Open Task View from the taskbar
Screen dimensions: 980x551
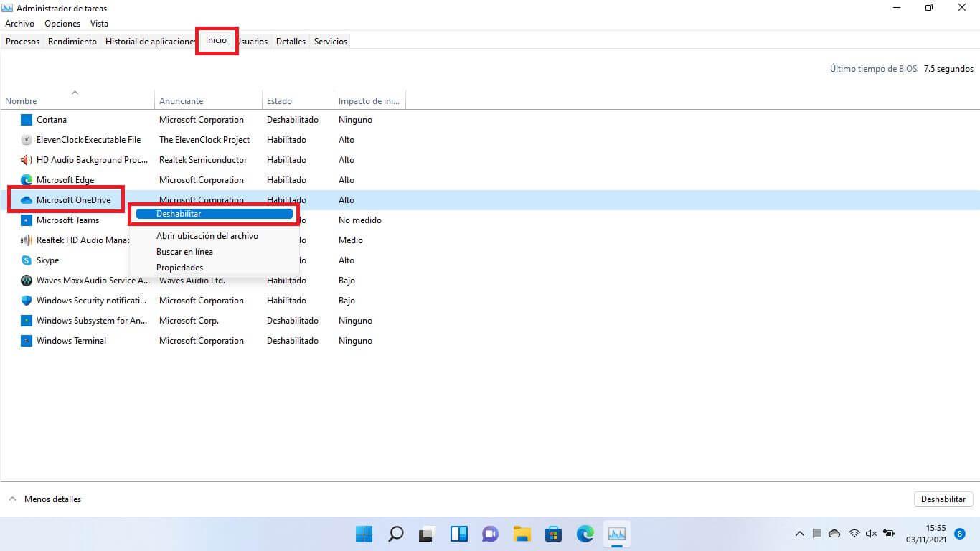pyautogui.click(x=428, y=534)
